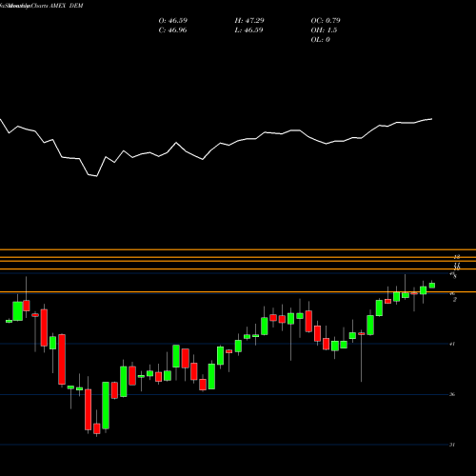
Task: Click the high value 'H: 47.29'
Action: (x=249, y=21)
